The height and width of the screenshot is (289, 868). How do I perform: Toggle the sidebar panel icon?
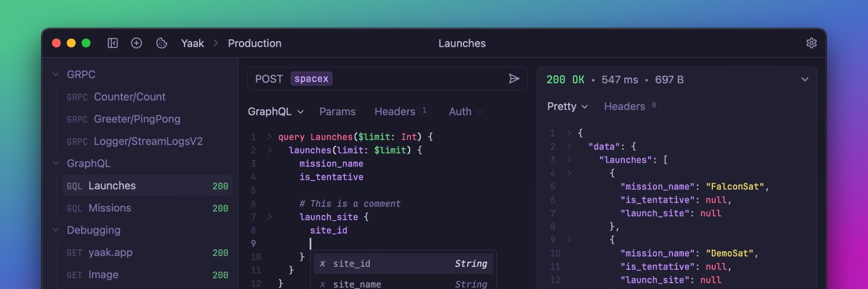(x=113, y=43)
